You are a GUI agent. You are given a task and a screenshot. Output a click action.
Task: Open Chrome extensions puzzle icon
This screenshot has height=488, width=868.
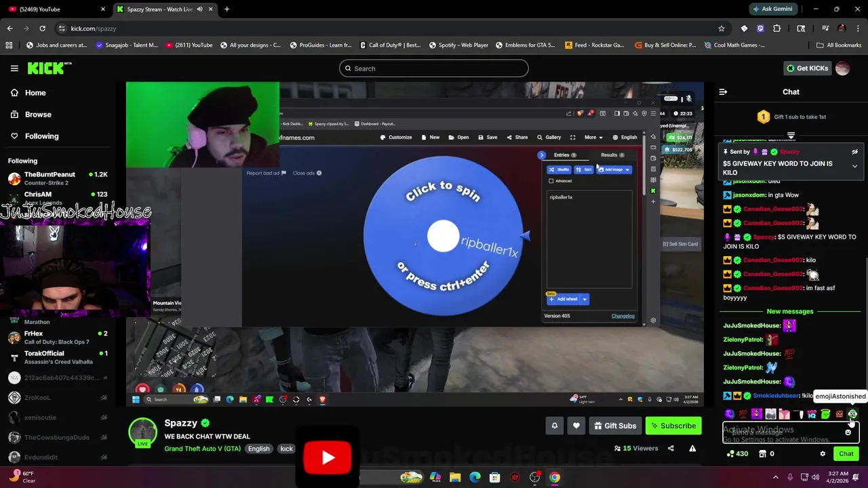pyautogui.click(x=777, y=28)
